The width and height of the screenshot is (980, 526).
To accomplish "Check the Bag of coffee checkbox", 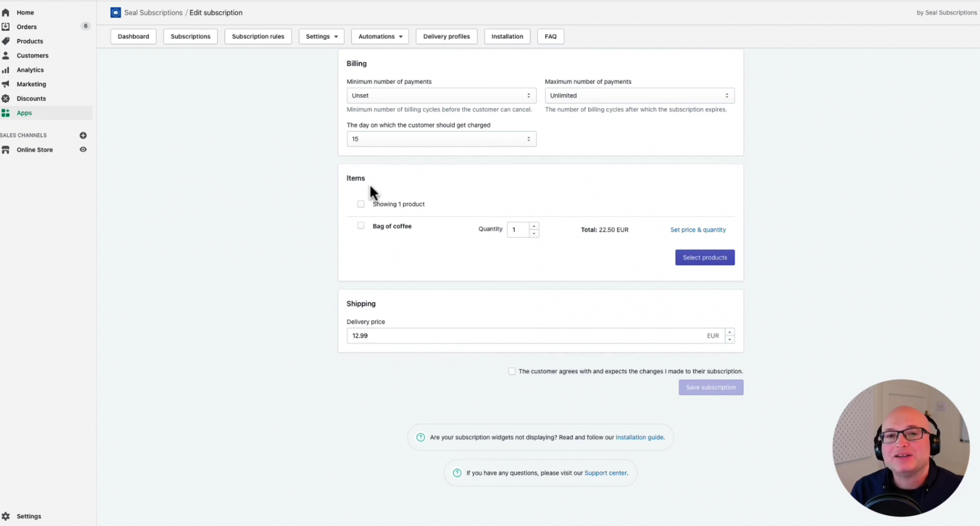I will pos(361,225).
